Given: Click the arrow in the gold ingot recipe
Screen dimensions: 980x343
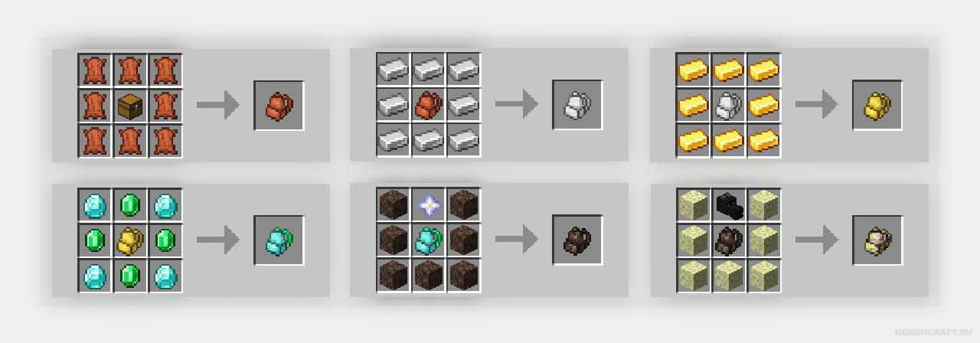Looking at the screenshot, I should (x=817, y=106).
